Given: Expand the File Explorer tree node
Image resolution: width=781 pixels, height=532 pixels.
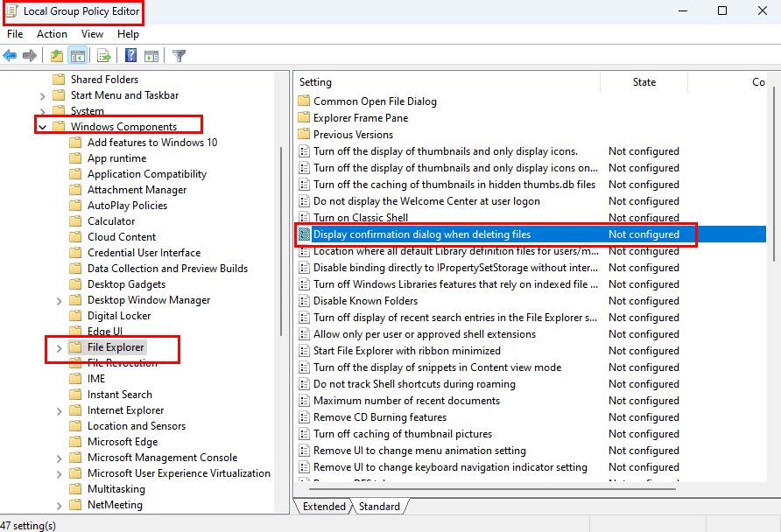Looking at the screenshot, I should [59, 348].
